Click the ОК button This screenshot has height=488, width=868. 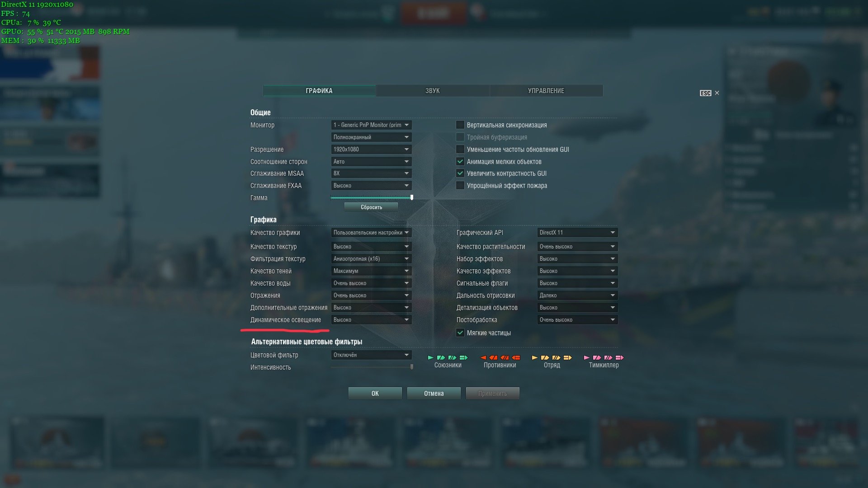click(375, 393)
